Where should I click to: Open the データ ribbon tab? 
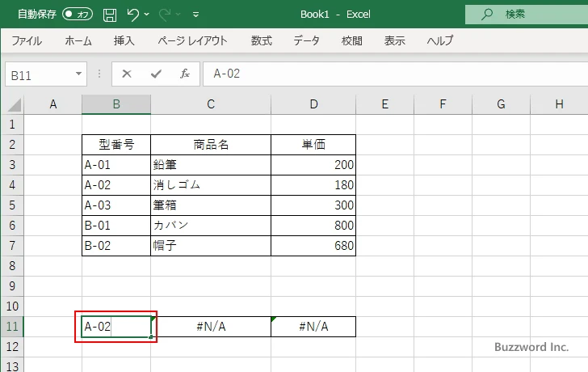[306, 40]
